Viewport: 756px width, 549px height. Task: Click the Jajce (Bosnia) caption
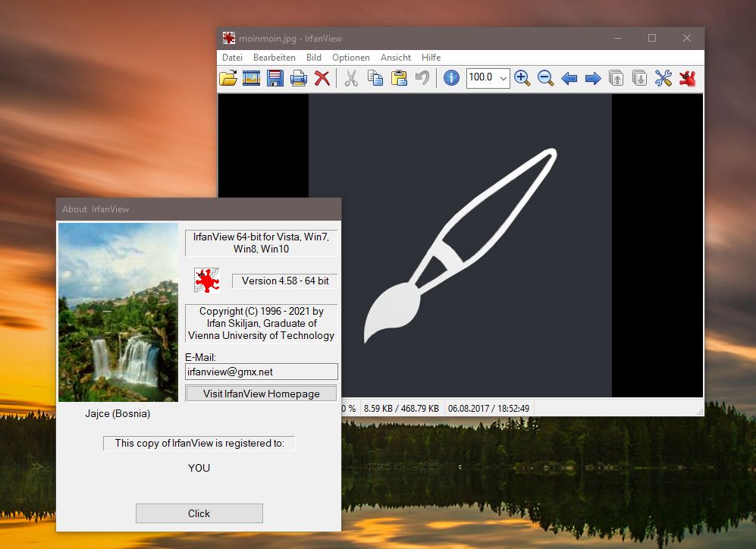tap(118, 413)
